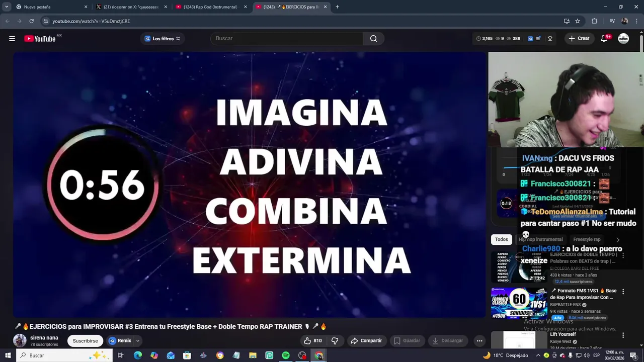Open the sirena nana channel avatar
The image size is (644, 362).
click(x=20, y=340)
